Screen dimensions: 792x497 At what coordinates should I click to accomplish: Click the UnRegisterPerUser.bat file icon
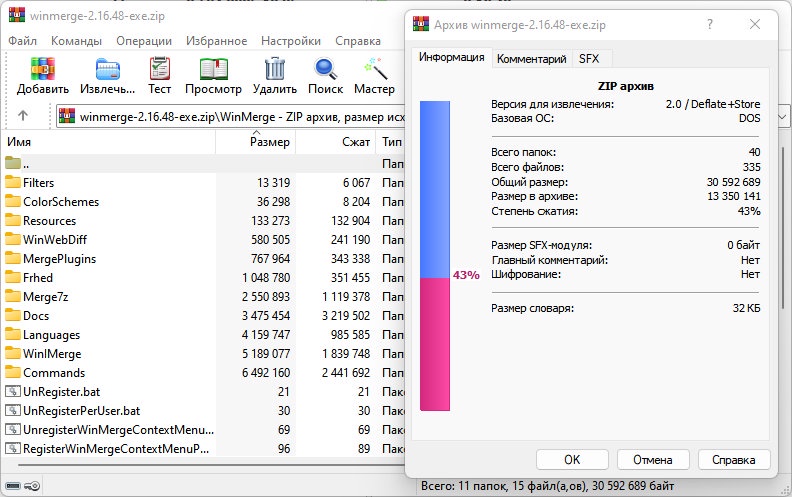click(13, 411)
